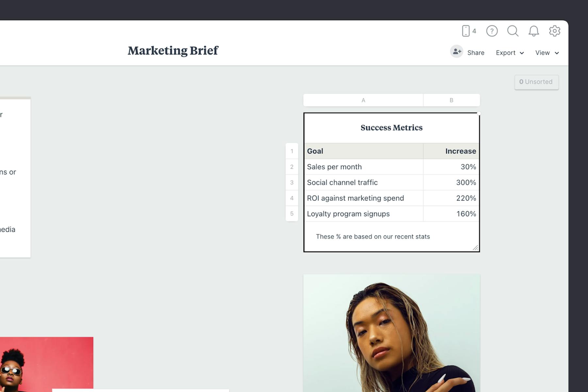
Task: Open the 0 Unsorted panel
Action: (x=536, y=82)
